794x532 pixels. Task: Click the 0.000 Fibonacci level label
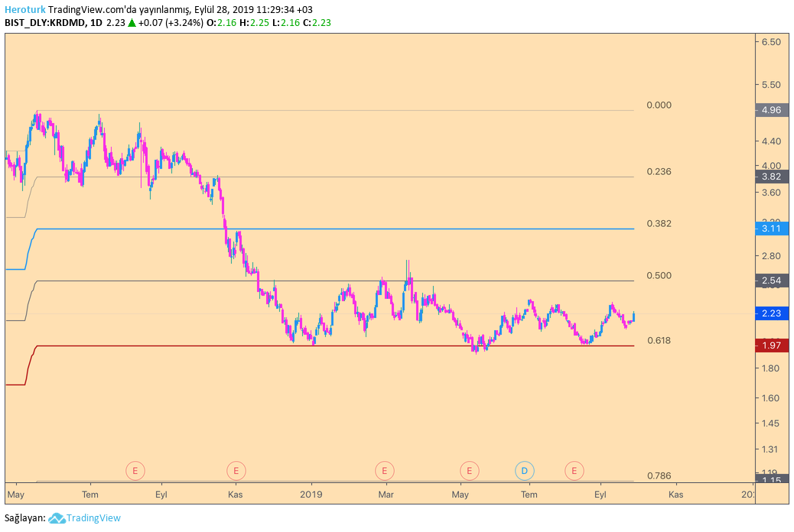(659, 105)
